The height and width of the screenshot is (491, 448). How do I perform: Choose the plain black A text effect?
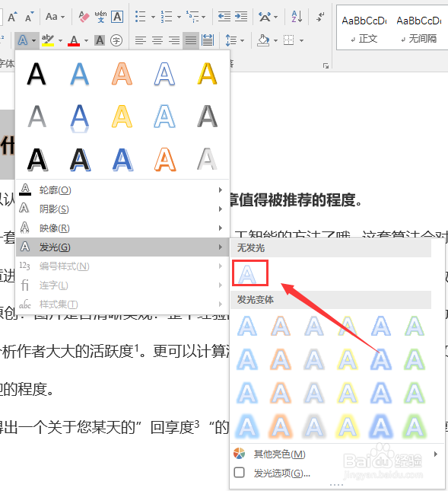37,74
